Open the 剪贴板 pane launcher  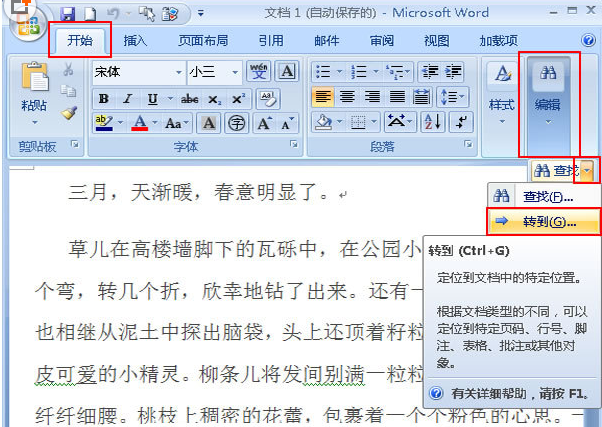75,144
